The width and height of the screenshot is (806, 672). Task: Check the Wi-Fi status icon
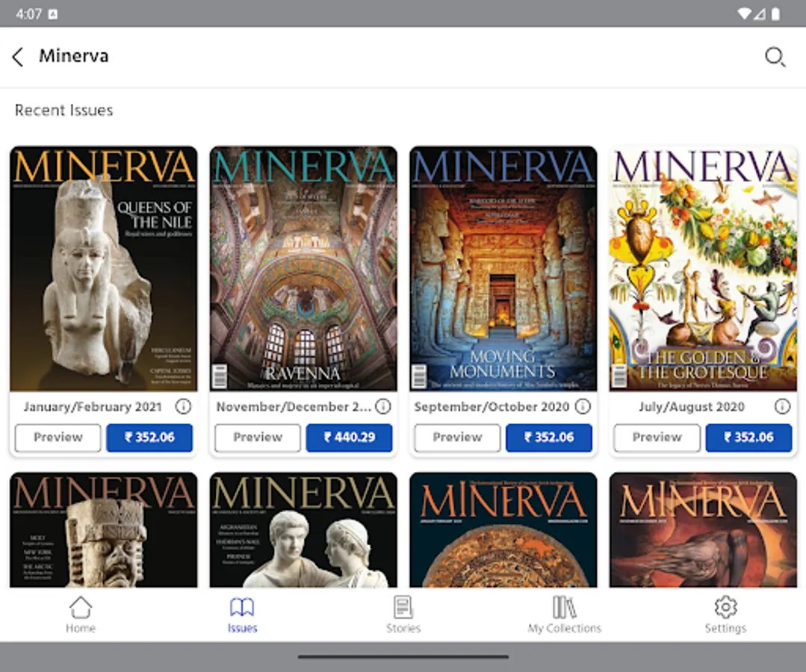pos(744,14)
